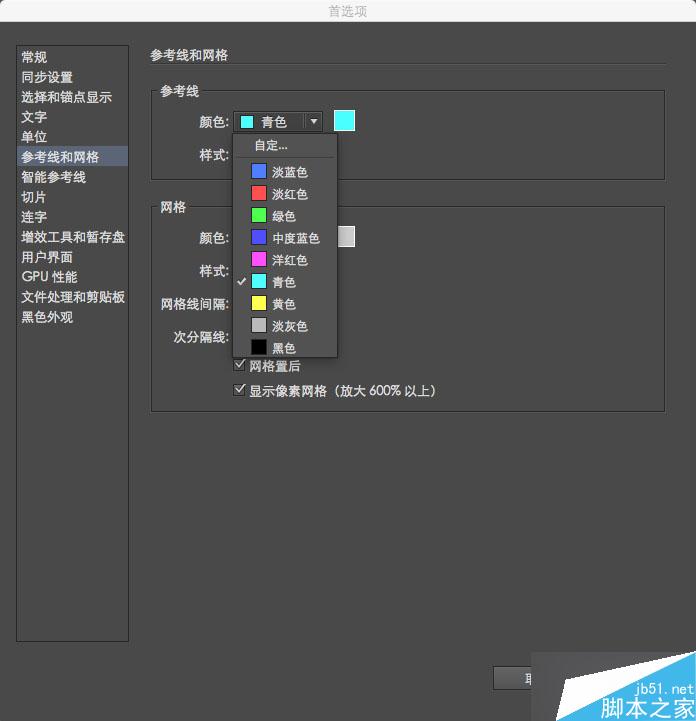Click the gray grid color swatch
The width and height of the screenshot is (696, 721).
pyautogui.click(x=346, y=236)
